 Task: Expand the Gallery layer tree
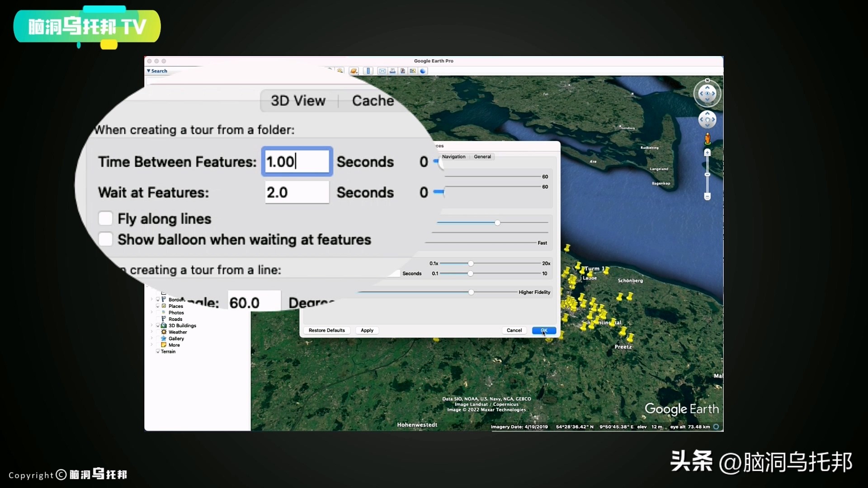[x=152, y=338]
